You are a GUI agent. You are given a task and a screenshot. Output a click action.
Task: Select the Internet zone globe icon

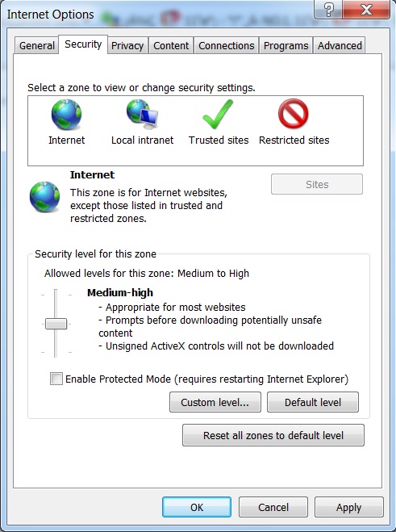click(x=66, y=115)
